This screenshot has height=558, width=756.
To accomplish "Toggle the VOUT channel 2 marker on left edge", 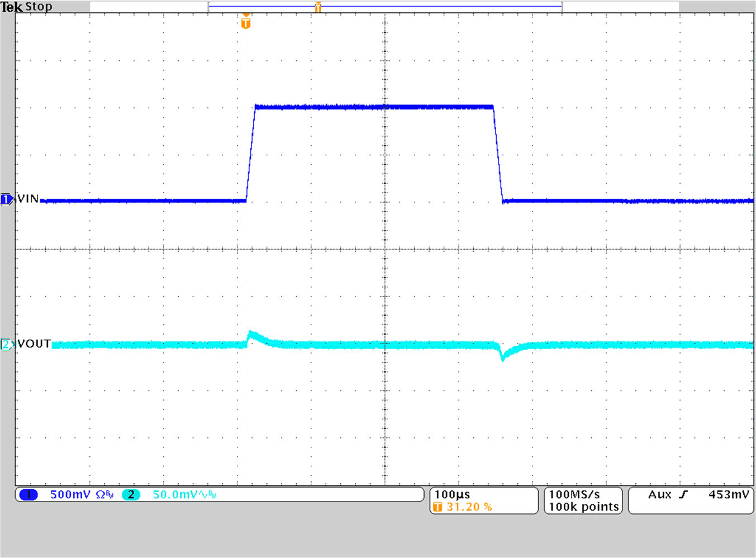I will click(6, 344).
